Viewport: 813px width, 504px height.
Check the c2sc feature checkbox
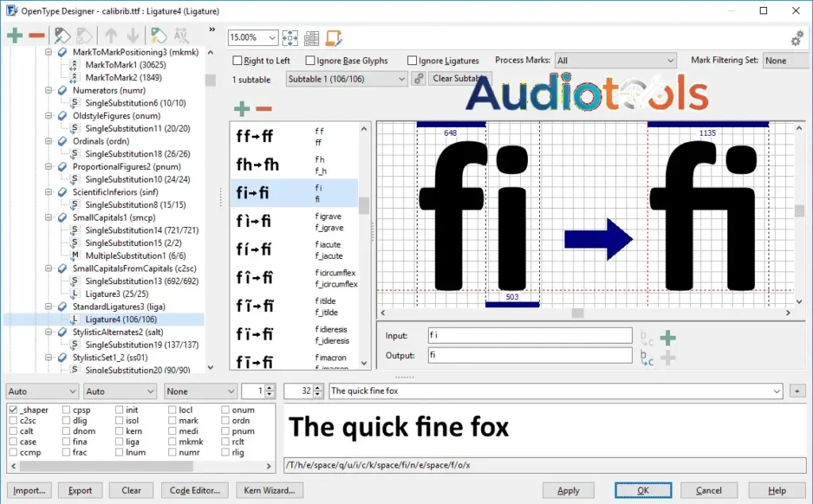tap(13, 421)
